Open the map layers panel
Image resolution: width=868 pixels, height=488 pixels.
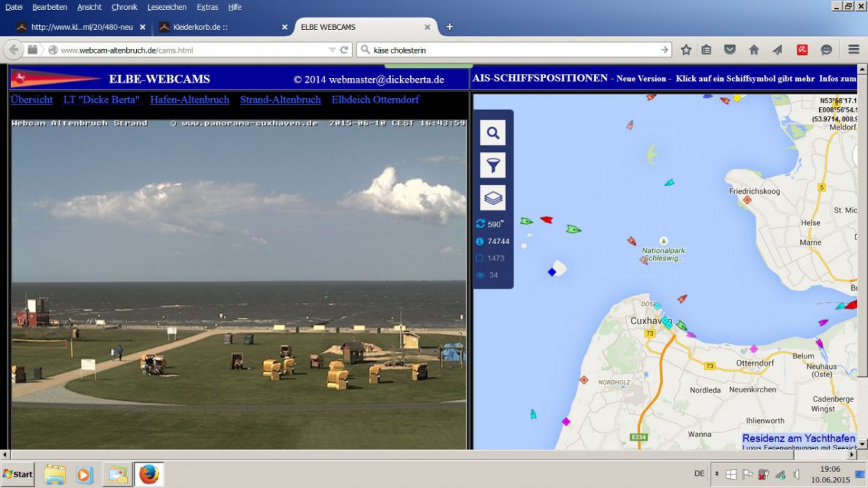493,198
